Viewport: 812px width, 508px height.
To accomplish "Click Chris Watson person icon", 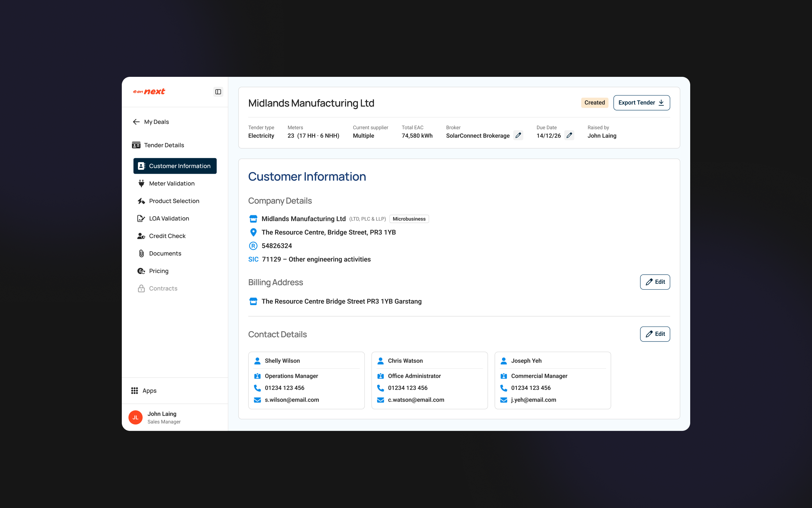I will click(x=381, y=361).
